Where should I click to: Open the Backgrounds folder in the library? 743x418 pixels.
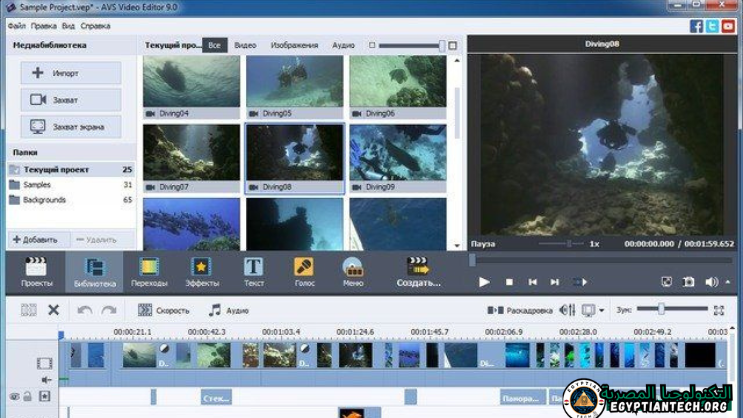44,200
